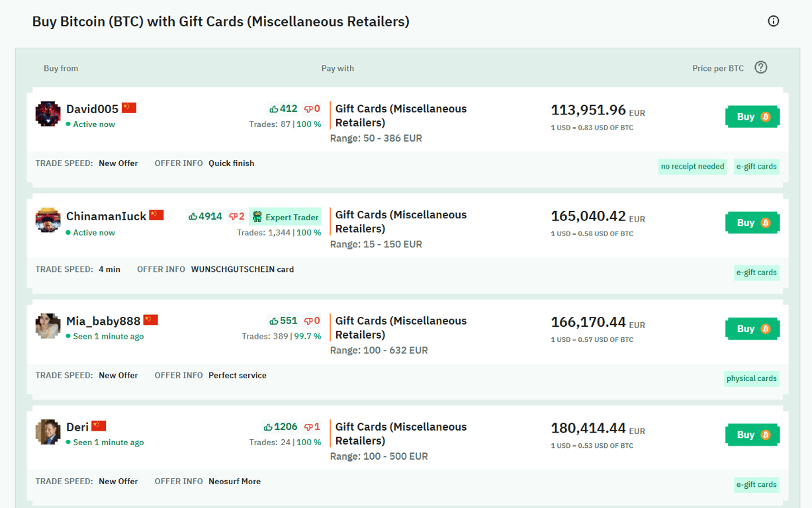Click the info icon beside page title

pos(773,21)
